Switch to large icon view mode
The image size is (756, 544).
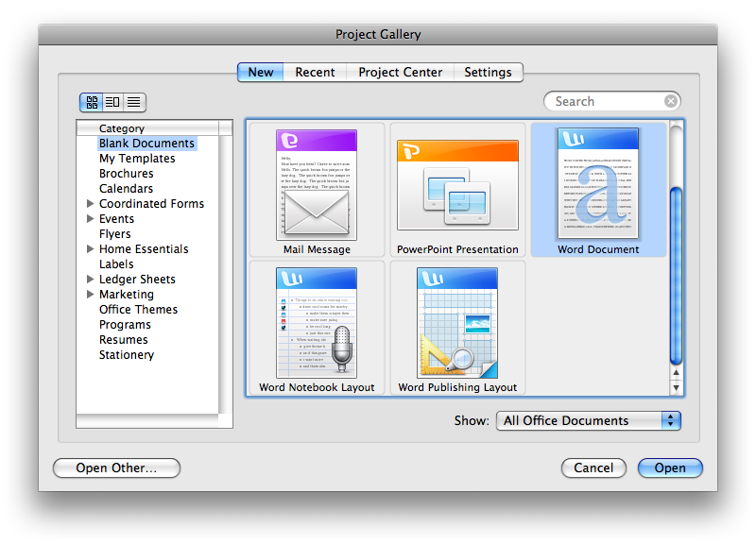pos(93,102)
